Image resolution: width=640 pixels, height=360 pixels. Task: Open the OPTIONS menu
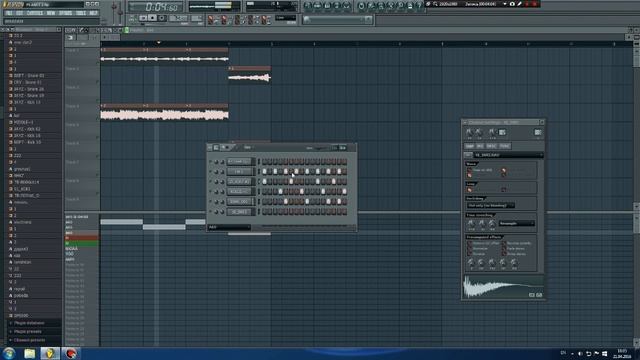tap(65, 13)
